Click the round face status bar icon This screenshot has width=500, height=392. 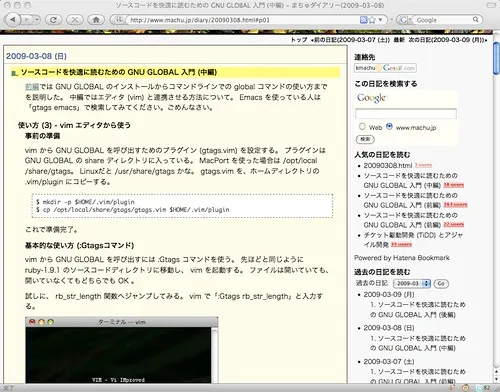pyautogui.click(x=466, y=388)
